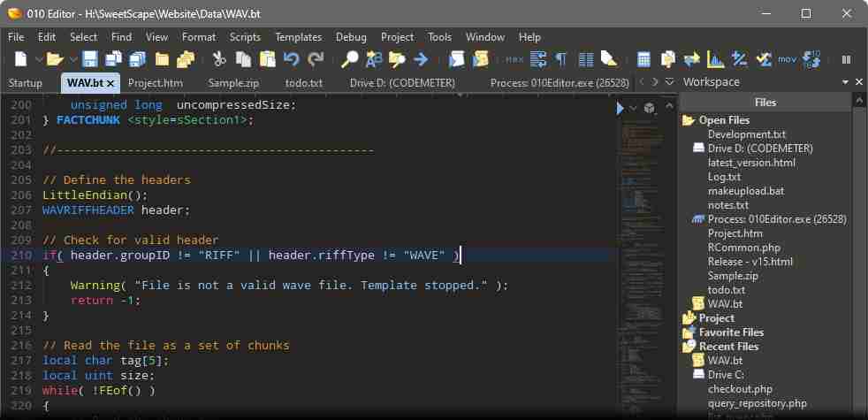Open dropdown arrow beside New file icon

pos(37,59)
